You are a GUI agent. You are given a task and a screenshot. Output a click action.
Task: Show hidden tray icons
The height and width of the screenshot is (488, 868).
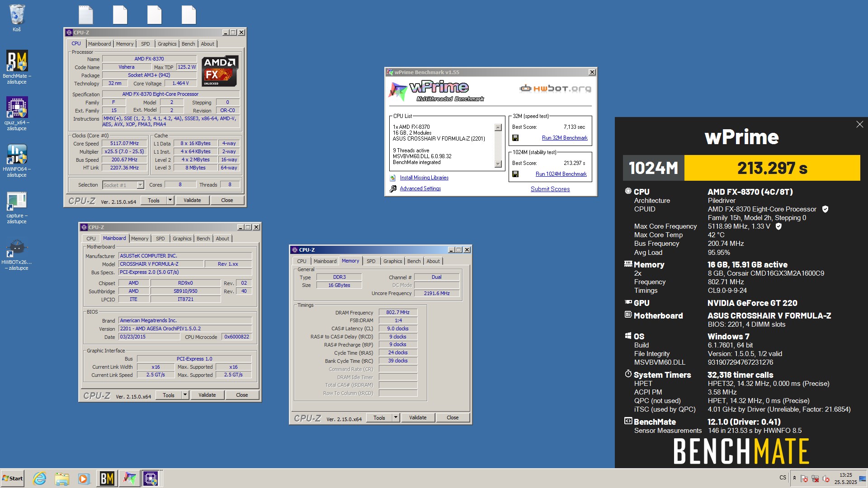coord(794,478)
